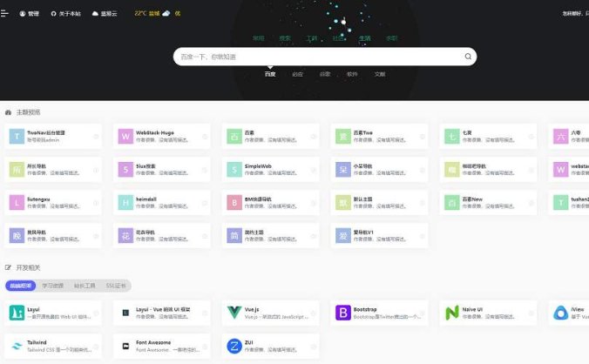Viewport: 589px width, 364px height.
Task: Switch to the 站长工具 tab
Action: coord(85,286)
